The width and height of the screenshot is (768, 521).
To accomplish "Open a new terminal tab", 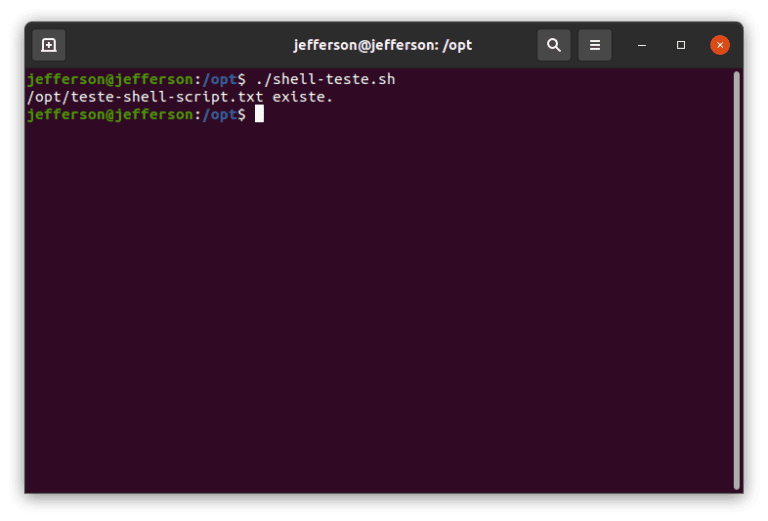I will (x=48, y=45).
